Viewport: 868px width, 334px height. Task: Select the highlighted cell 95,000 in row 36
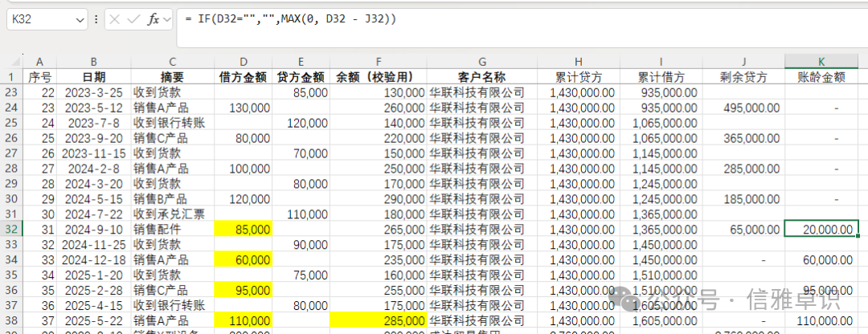coord(244,290)
